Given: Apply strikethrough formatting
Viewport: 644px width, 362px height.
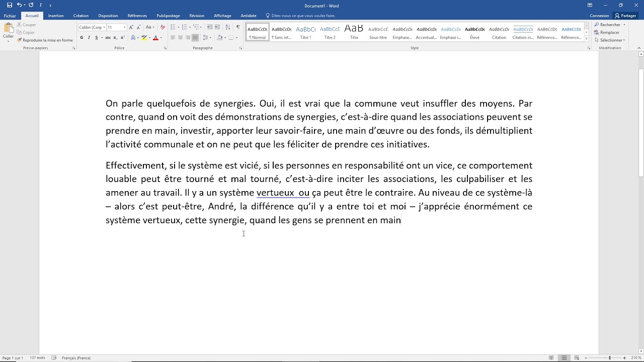Looking at the screenshot, I should (x=108, y=38).
